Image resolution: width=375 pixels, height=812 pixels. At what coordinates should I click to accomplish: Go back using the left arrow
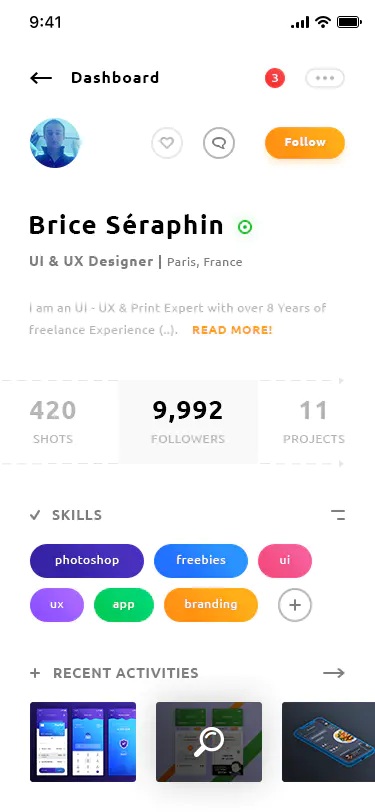click(41, 78)
